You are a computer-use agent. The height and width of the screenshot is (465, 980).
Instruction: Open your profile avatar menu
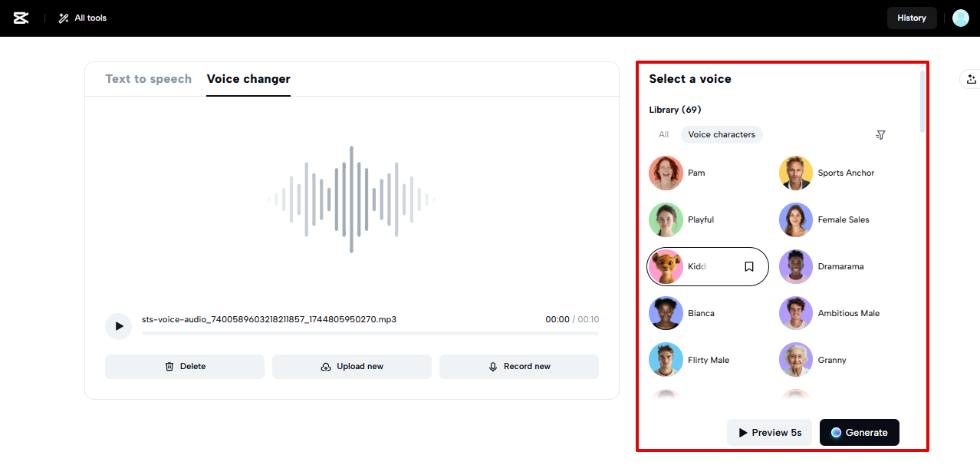tap(960, 17)
